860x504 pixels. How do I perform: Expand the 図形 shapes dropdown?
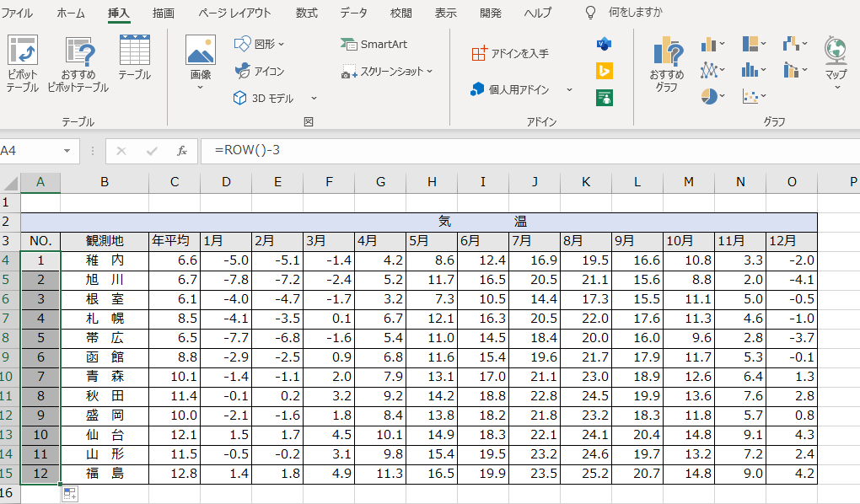point(281,44)
